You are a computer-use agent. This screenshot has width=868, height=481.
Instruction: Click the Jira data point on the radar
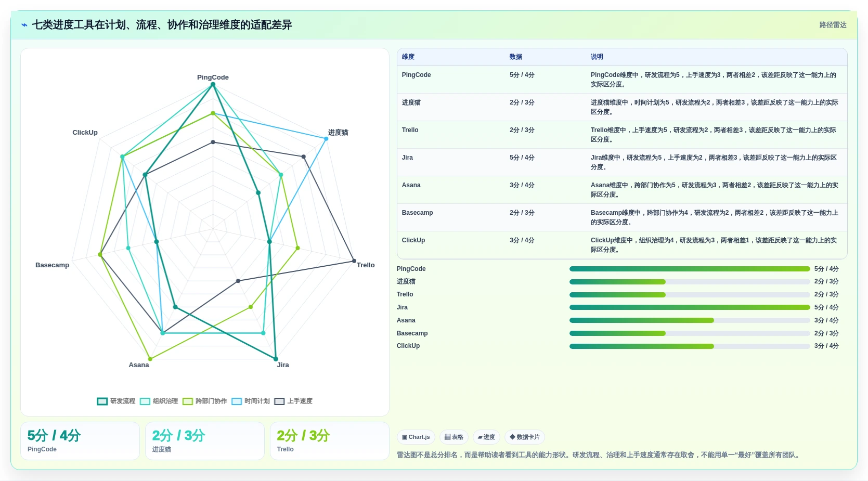276,359
